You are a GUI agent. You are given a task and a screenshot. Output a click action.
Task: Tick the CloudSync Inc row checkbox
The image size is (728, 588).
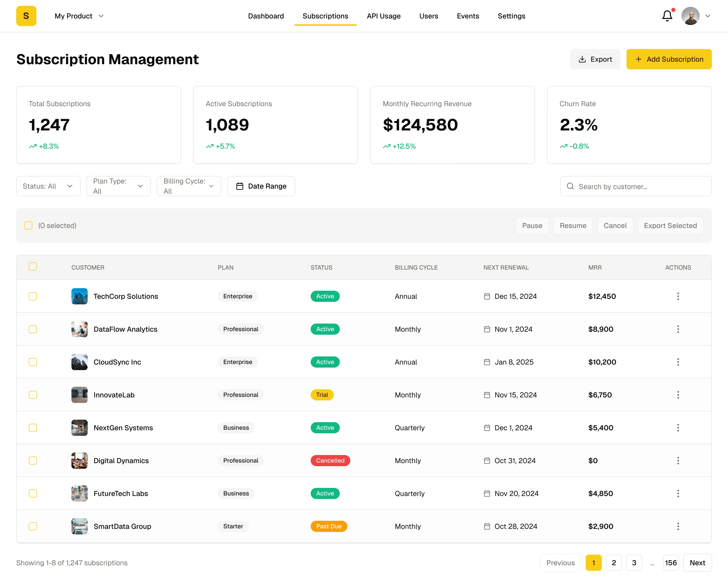pyautogui.click(x=33, y=362)
